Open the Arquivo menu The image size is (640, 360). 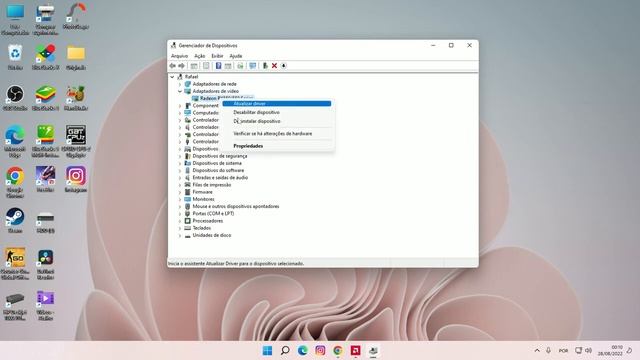pos(179,56)
